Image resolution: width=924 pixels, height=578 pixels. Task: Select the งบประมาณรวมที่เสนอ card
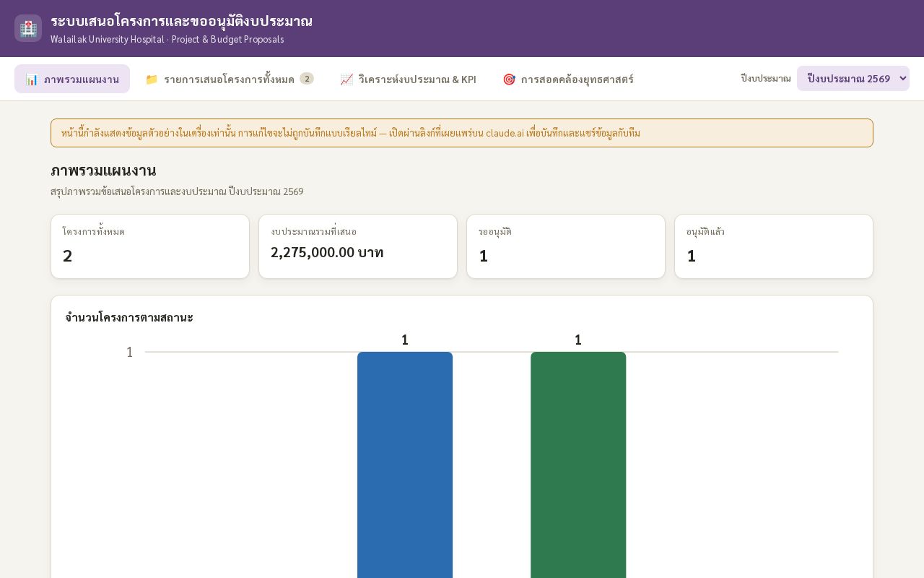358,246
